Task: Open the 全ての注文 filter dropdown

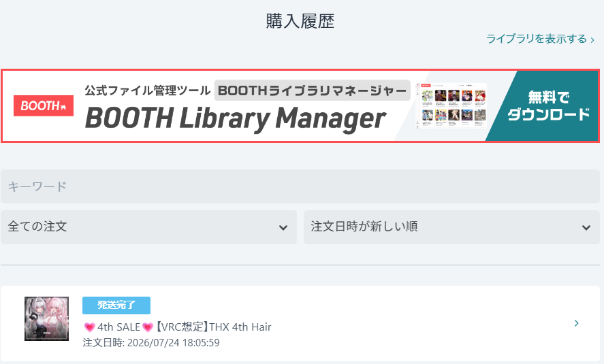Action: (148, 227)
